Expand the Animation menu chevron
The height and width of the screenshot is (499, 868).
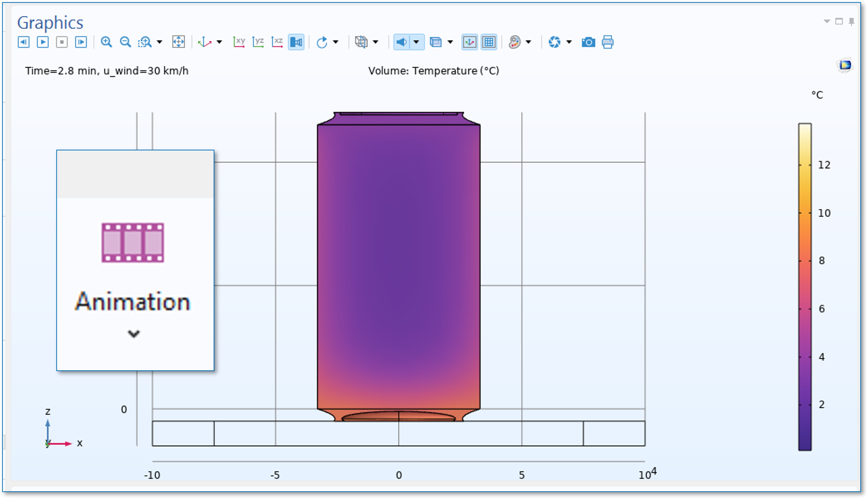tap(134, 334)
